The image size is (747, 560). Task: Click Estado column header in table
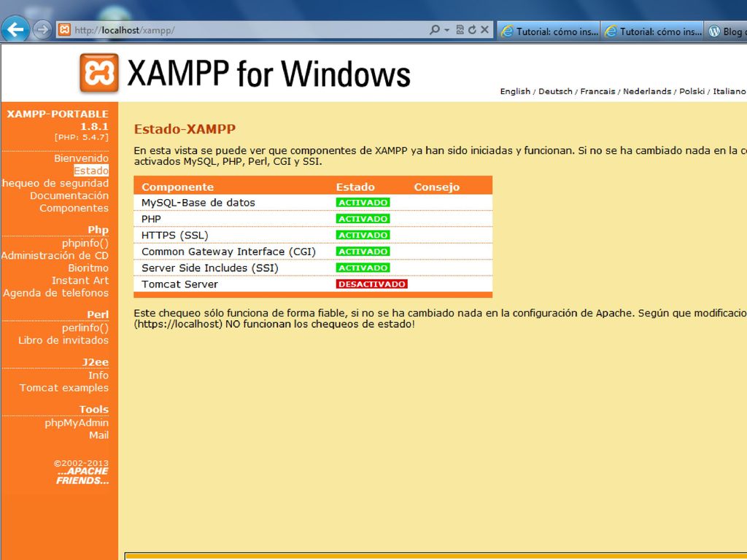tap(355, 187)
